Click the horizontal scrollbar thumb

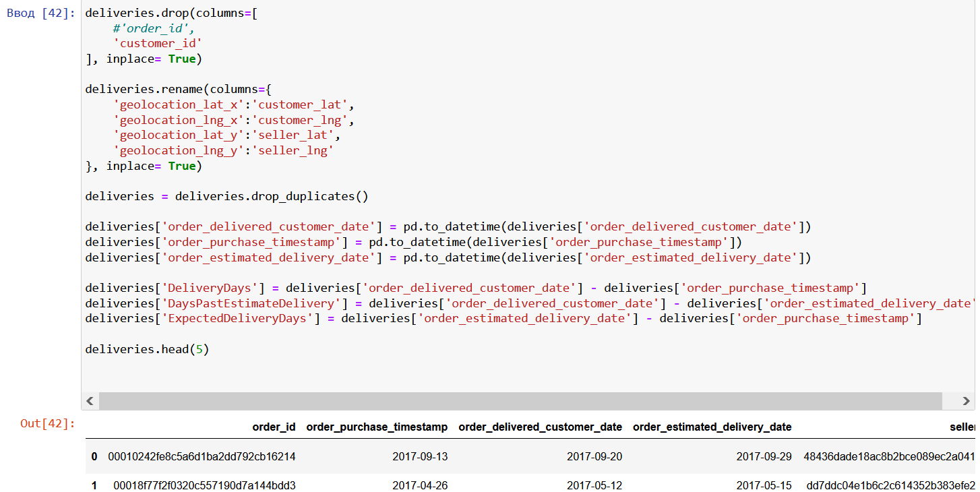tap(519, 400)
